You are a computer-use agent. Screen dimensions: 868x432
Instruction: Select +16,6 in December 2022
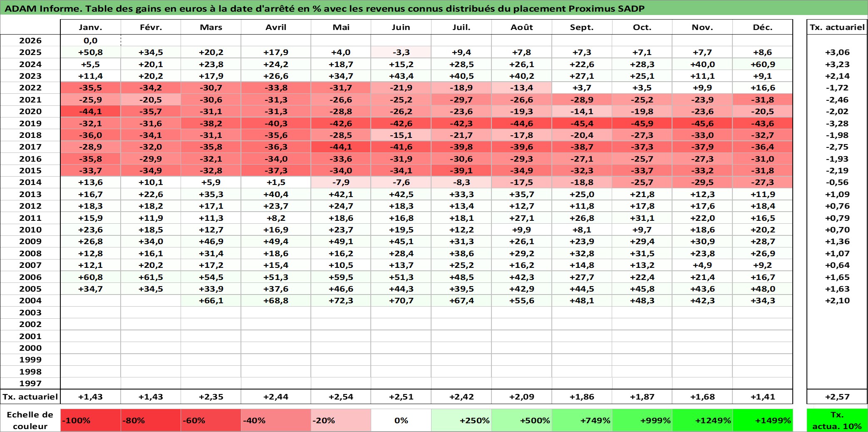763,87
